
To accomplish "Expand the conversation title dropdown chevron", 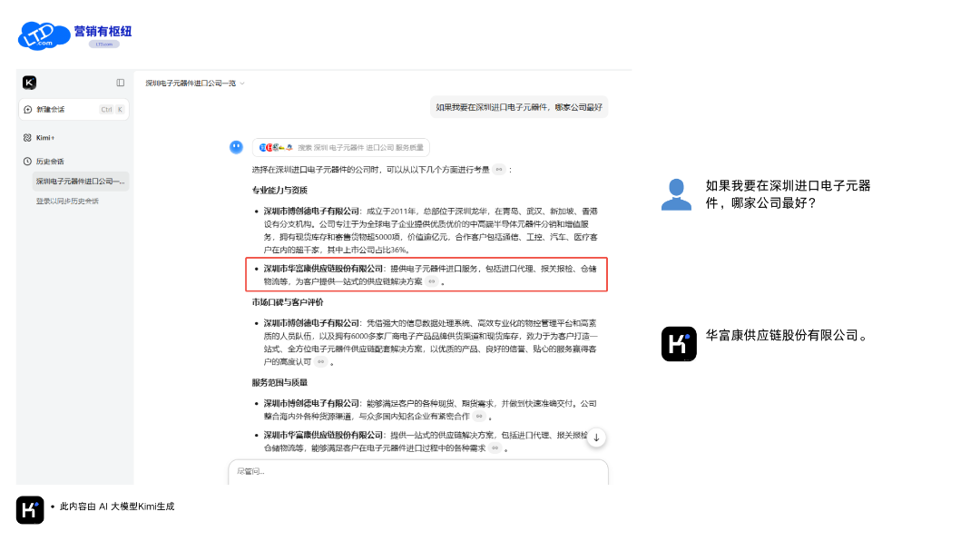I will click(242, 84).
